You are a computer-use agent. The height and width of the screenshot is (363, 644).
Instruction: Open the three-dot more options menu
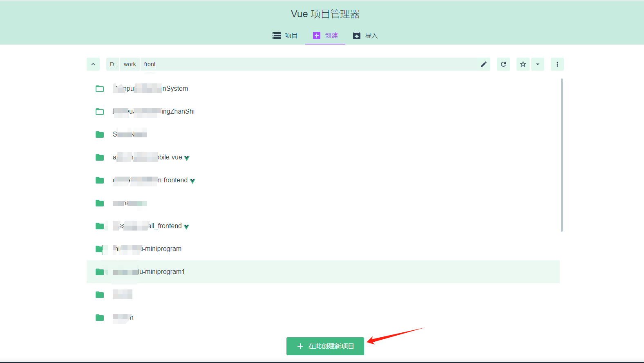(x=557, y=64)
